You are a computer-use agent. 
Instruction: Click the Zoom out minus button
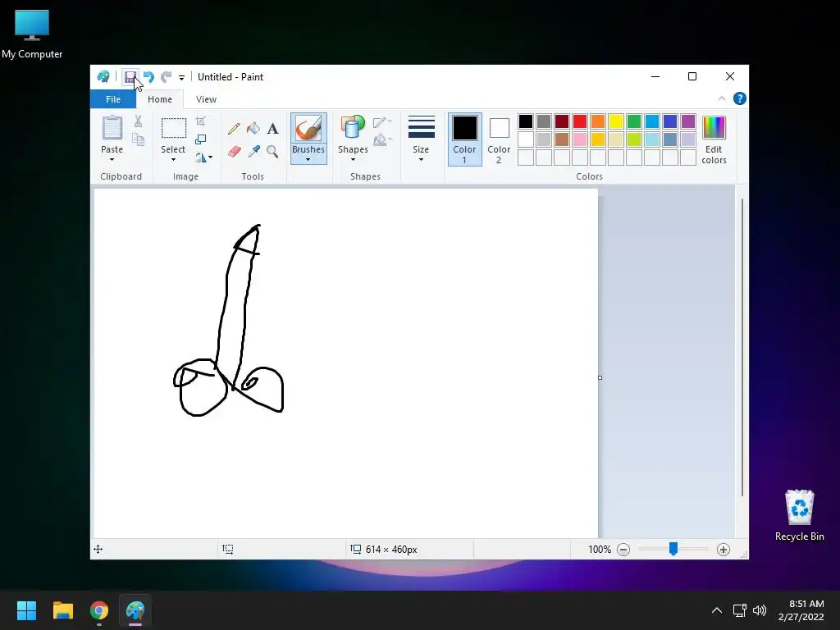pos(623,550)
